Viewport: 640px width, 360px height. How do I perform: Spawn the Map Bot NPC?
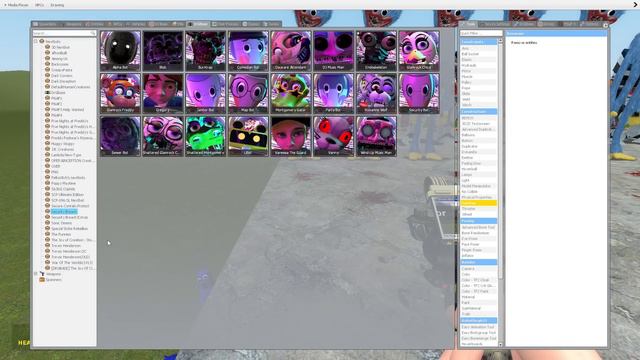[248, 93]
